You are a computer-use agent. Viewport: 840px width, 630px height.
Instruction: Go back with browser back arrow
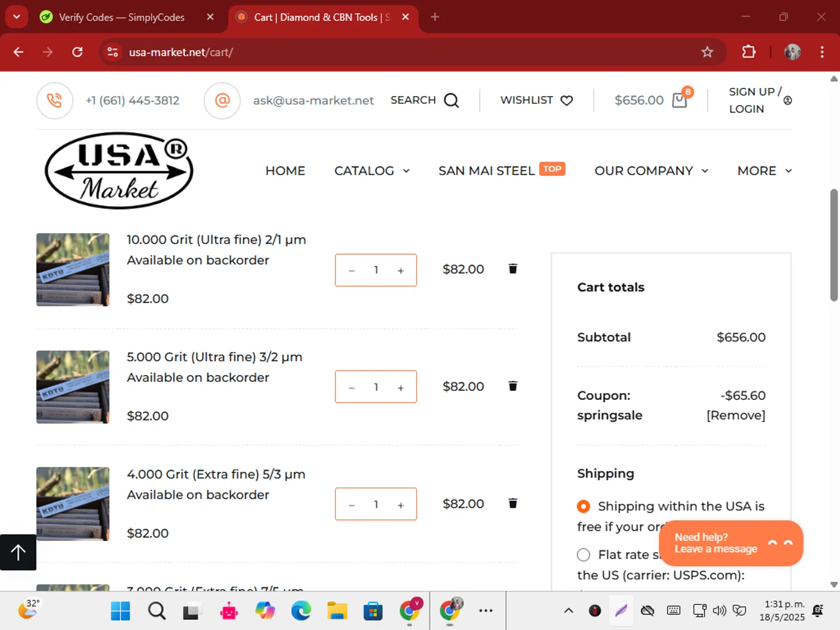18,52
